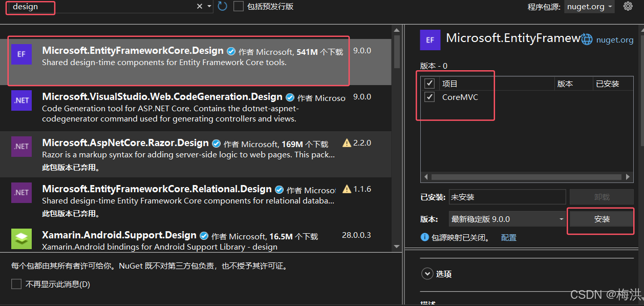The height and width of the screenshot is (306, 644).
Task: Click the verified badge beside EntityFrameworkCore.Relational.Design
Action: click(280, 190)
